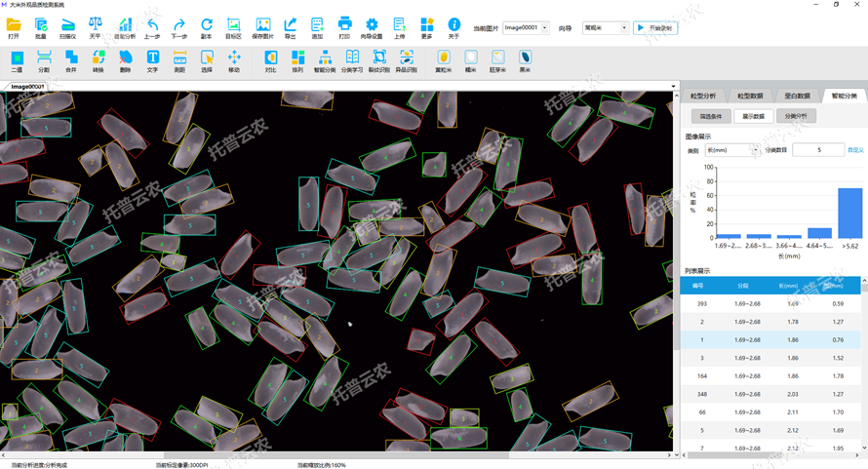Click the 自定义 custom link
This screenshot has width=868, height=469.
pyautogui.click(x=855, y=150)
